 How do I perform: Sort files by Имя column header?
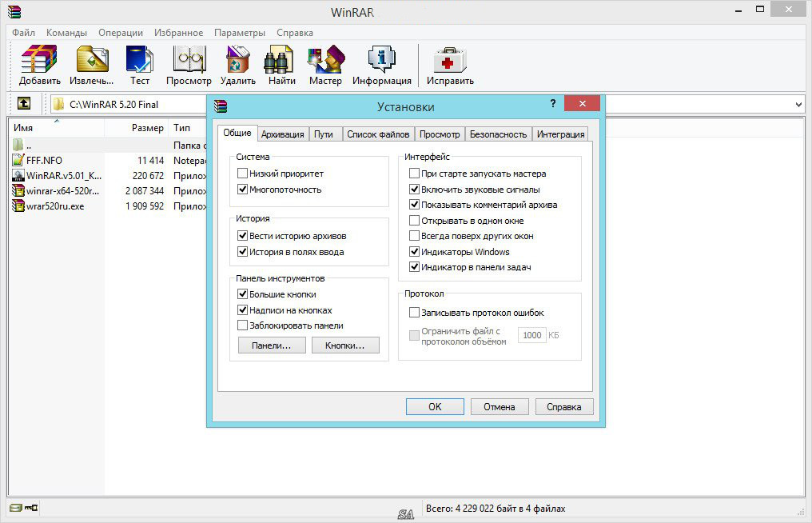click(57, 127)
